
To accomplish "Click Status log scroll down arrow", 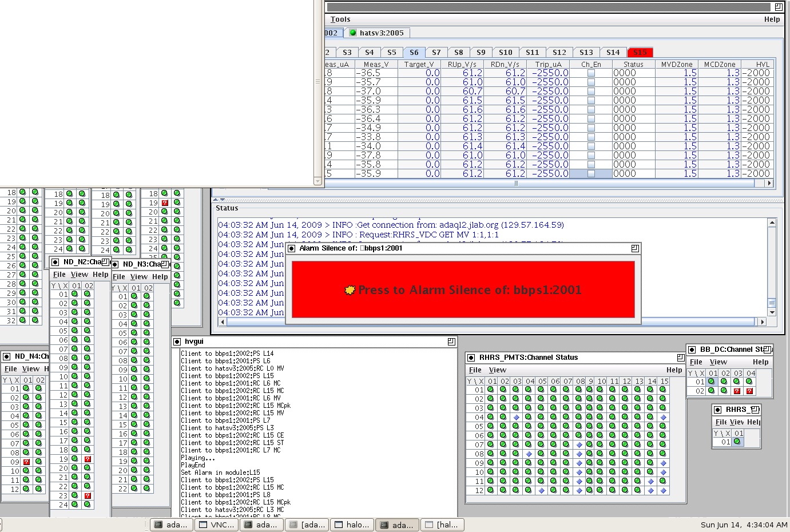I will [x=772, y=312].
